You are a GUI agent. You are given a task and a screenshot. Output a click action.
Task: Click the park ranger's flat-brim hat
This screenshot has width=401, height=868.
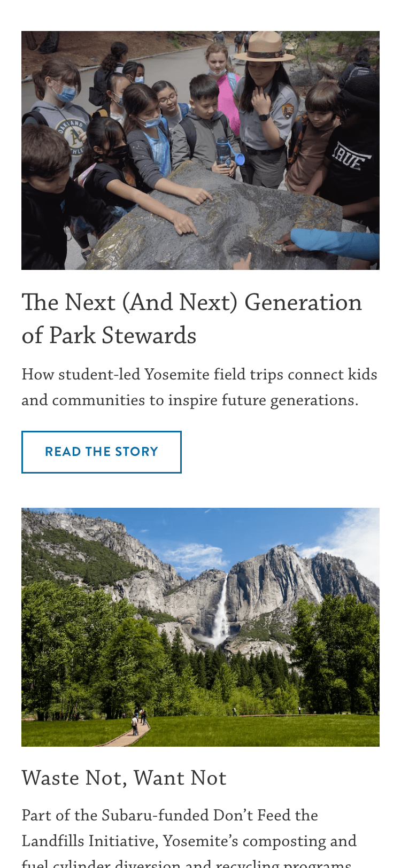[265, 47]
